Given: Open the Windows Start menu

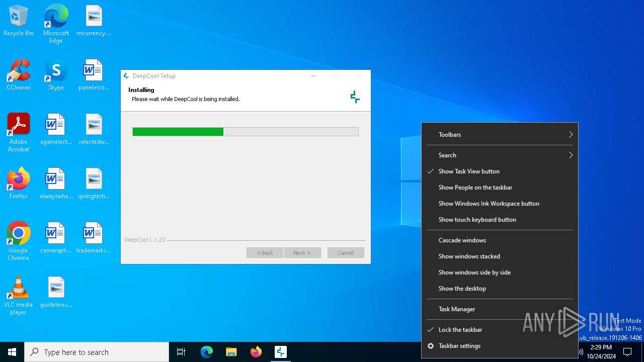Looking at the screenshot, I should pyautogui.click(x=12, y=352).
